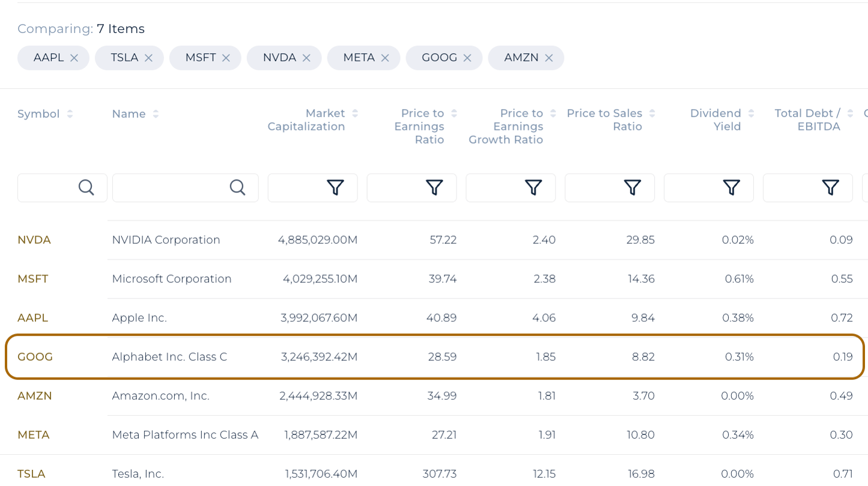Open Dividend Yield filter funnel icon

pyautogui.click(x=731, y=188)
